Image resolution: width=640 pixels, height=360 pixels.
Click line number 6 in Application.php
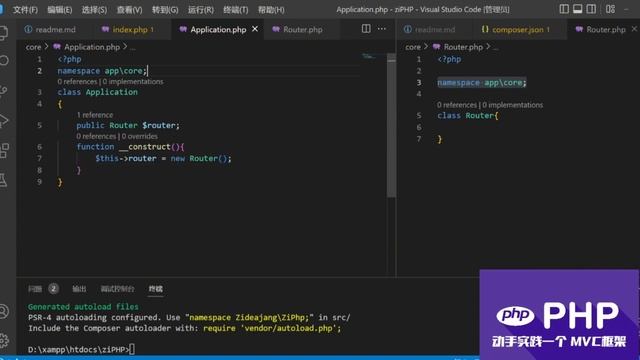point(40,147)
